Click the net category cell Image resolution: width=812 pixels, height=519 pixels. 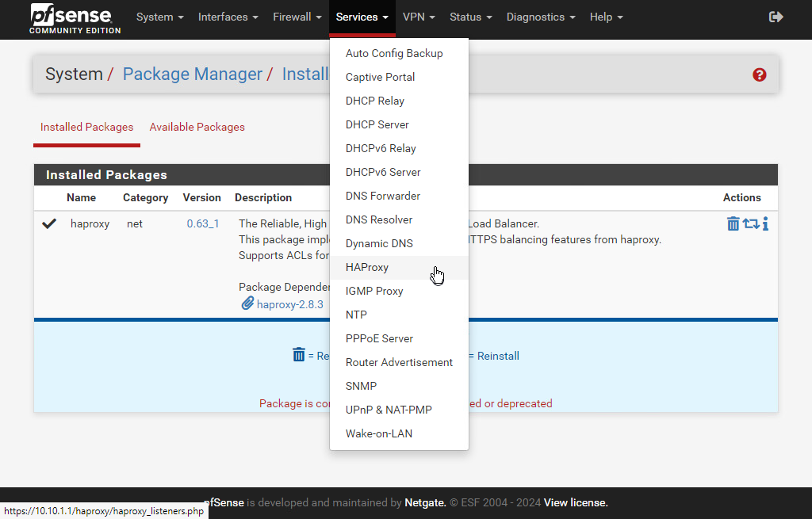coord(135,223)
